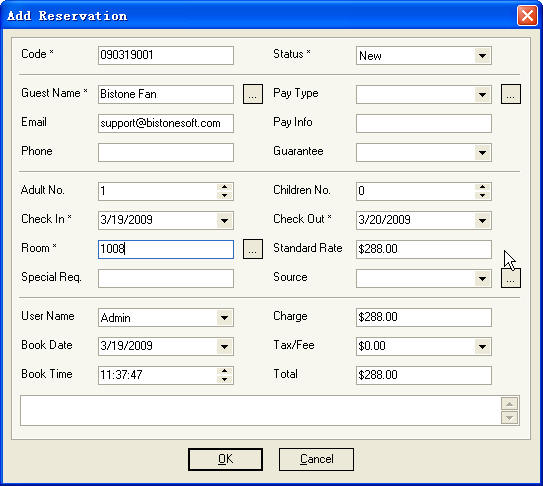Click the 'Standard Rate' label
Viewport: 543px width, 486px height.
pos(308,248)
